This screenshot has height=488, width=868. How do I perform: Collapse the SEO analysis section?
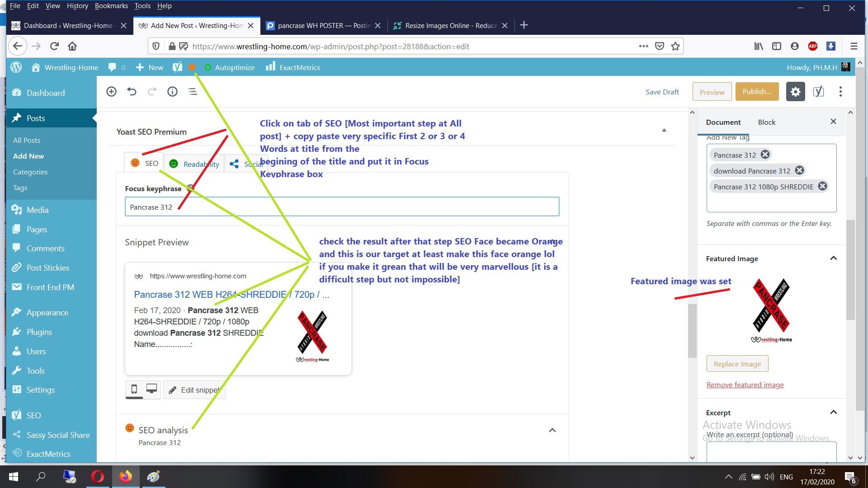click(552, 430)
